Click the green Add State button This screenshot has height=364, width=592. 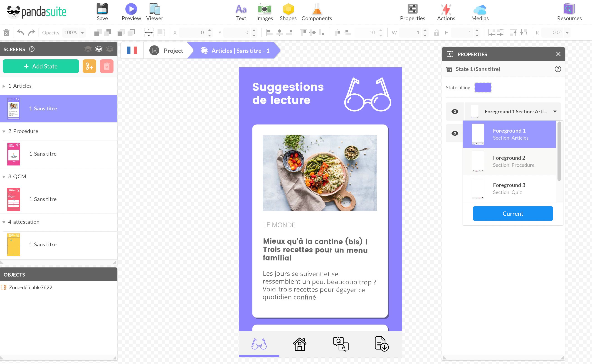[x=41, y=66]
